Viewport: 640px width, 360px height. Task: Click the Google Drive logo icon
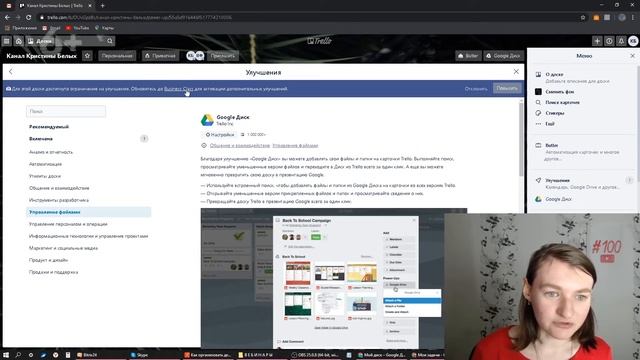[207, 120]
